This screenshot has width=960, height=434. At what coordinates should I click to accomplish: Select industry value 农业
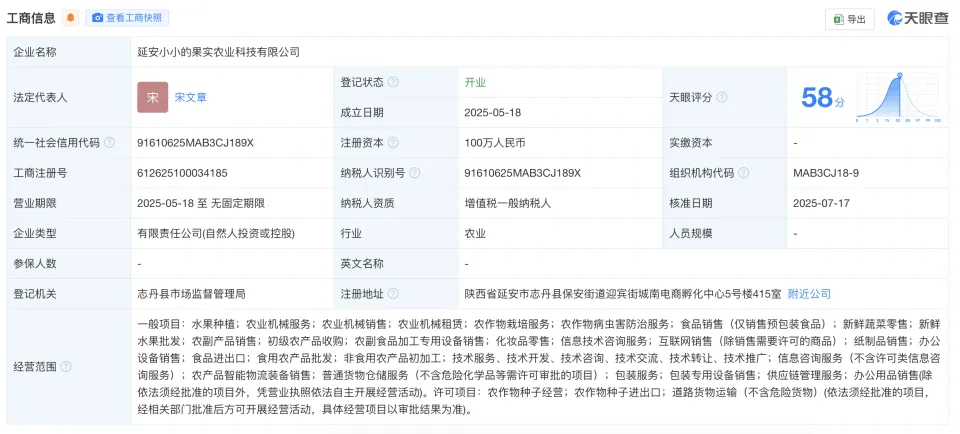tap(475, 233)
